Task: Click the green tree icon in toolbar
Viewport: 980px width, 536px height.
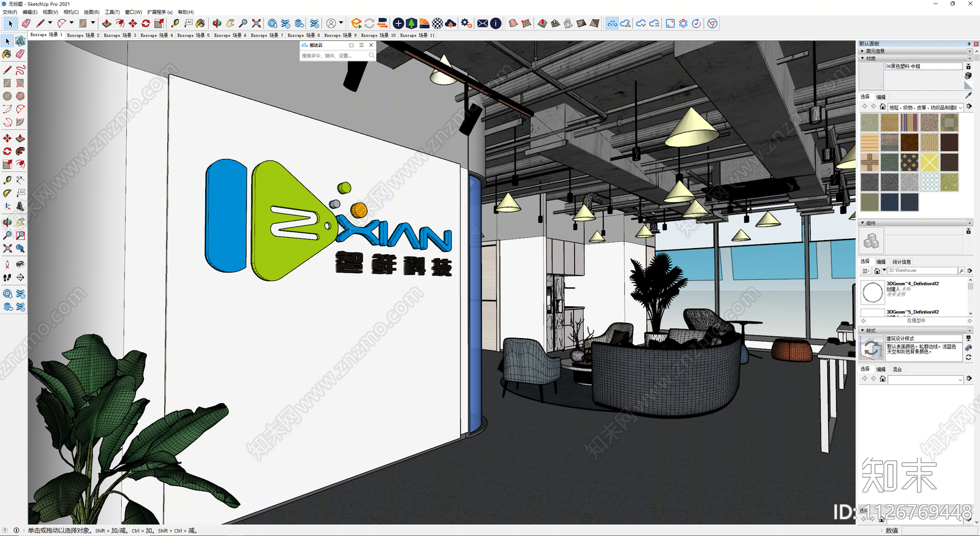Action: coord(412,23)
